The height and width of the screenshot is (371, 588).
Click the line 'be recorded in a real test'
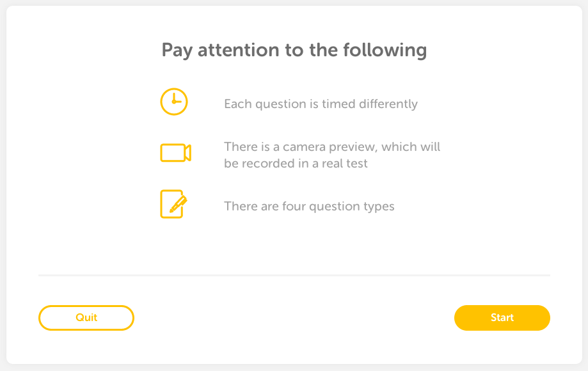click(296, 163)
